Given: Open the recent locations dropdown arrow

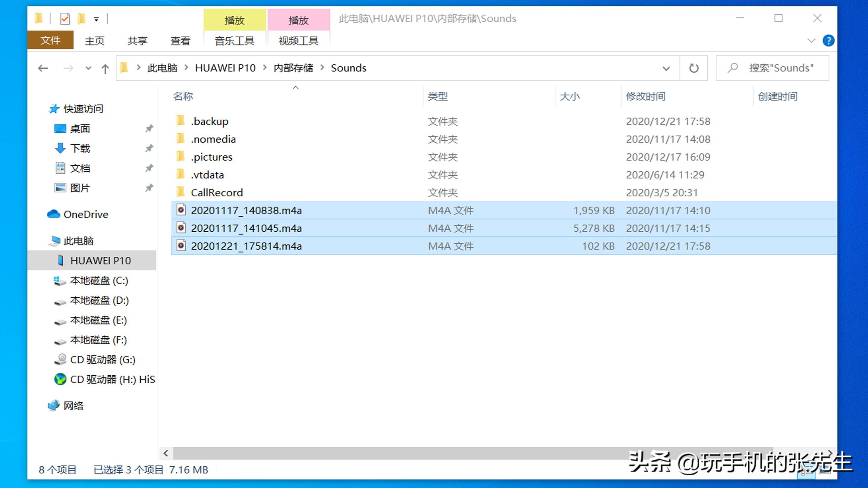Looking at the screenshot, I should tap(88, 68).
